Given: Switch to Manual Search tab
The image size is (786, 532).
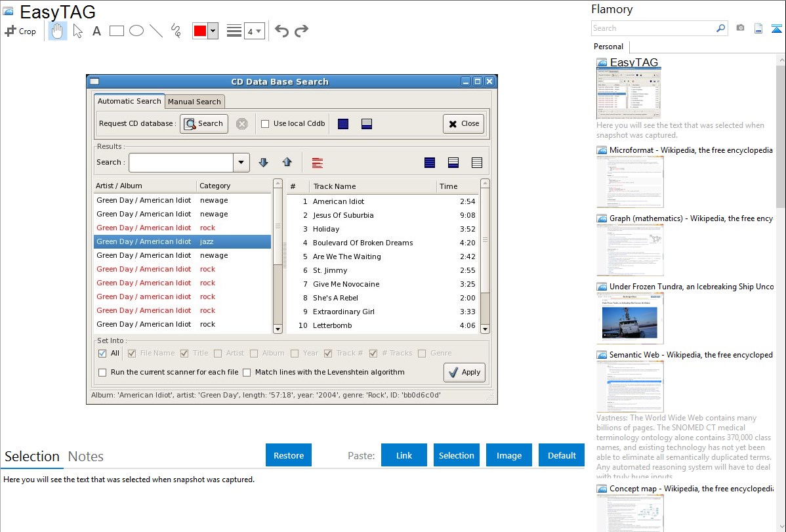Looking at the screenshot, I should pos(194,102).
